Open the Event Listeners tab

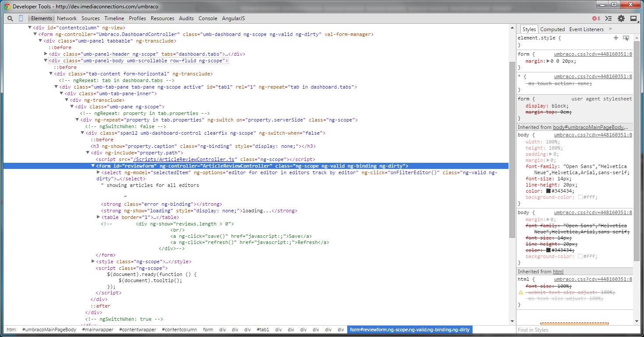(x=586, y=29)
